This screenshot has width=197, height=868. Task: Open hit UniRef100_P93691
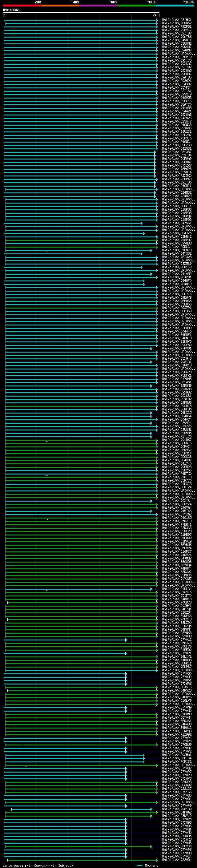tap(176, 81)
